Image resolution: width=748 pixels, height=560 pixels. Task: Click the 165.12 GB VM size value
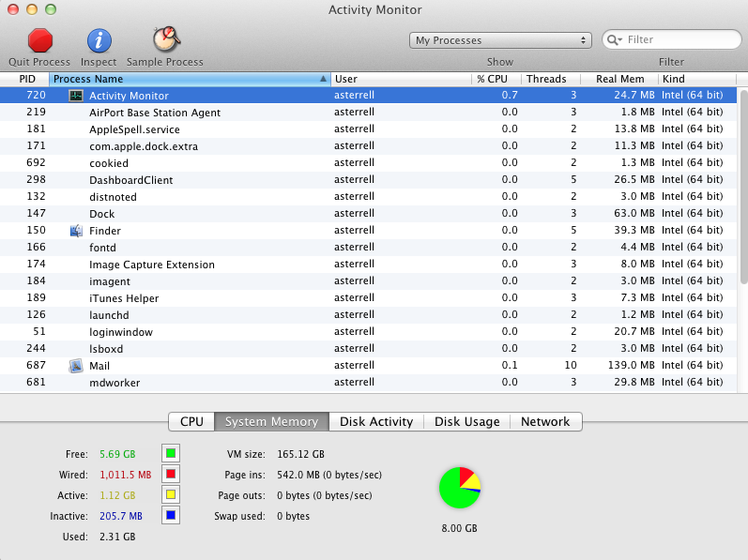(300, 454)
